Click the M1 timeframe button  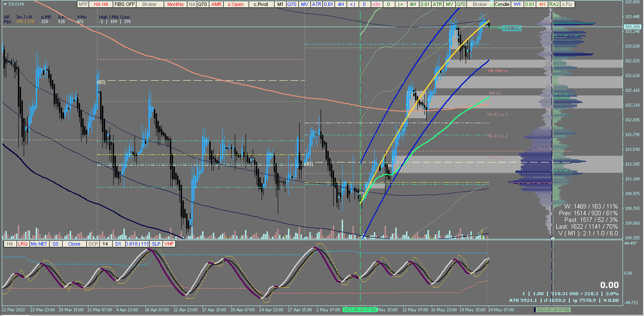click(280, 4)
